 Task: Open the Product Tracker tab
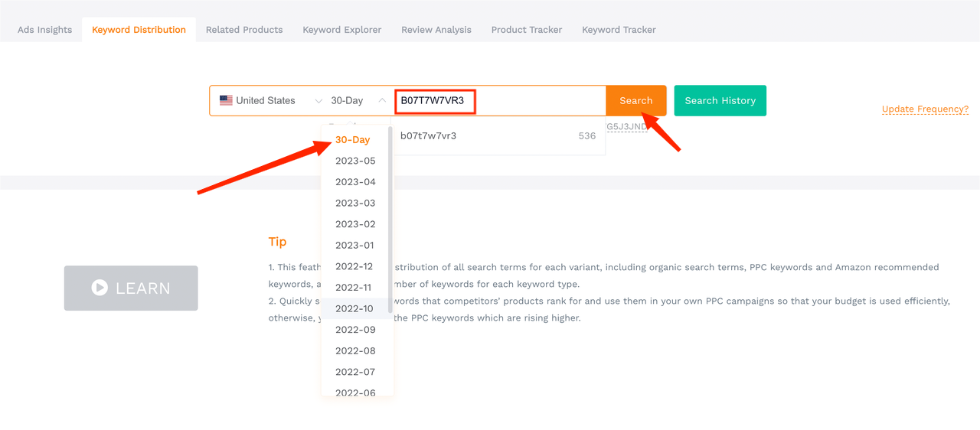coord(527,30)
